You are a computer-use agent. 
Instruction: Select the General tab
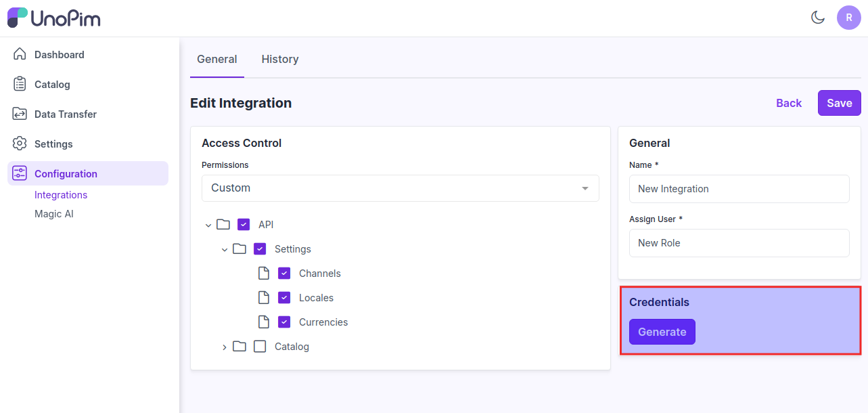click(x=216, y=59)
